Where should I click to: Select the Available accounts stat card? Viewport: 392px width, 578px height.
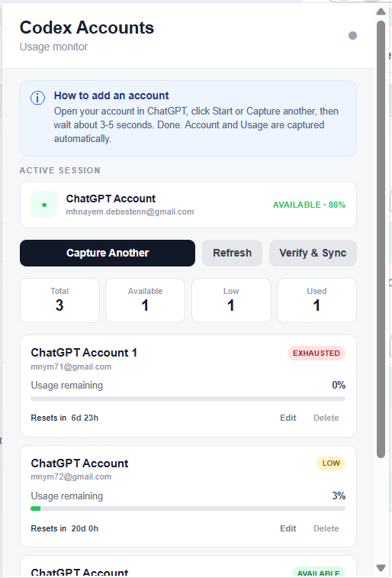click(x=146, y=300)
